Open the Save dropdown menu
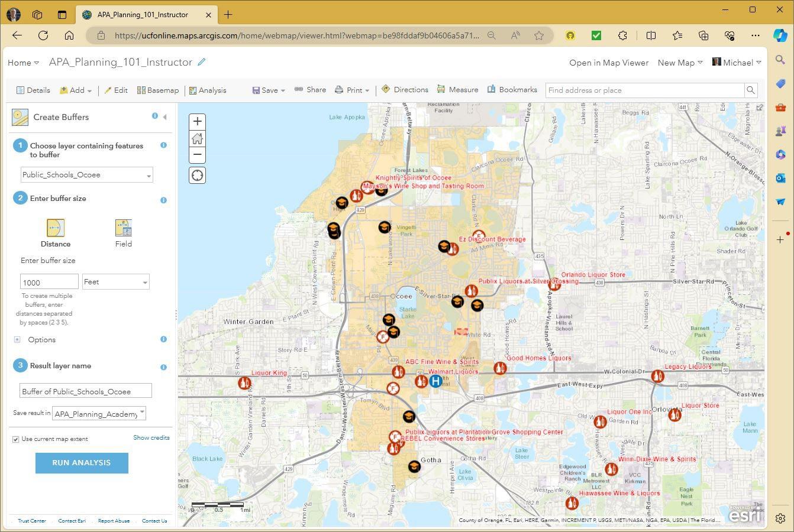The height and width of the screenshot is (532, 794). point(269,90)
